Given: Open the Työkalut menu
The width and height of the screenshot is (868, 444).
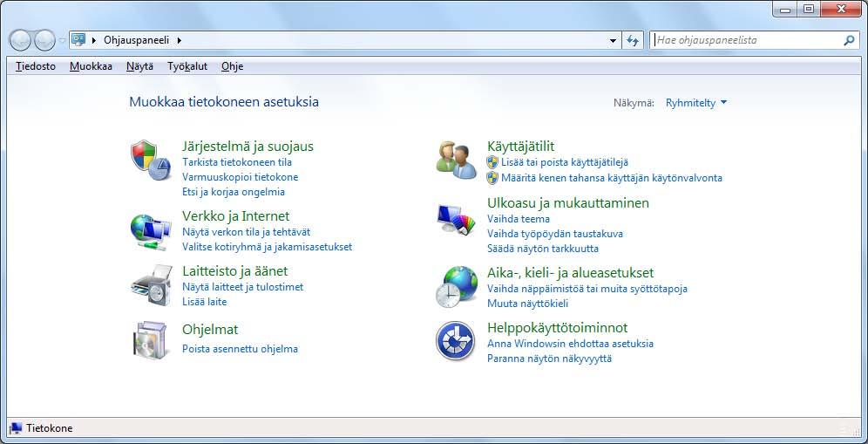Looking at the screenshot, I should pyautogui.click(x=187, y=66).
